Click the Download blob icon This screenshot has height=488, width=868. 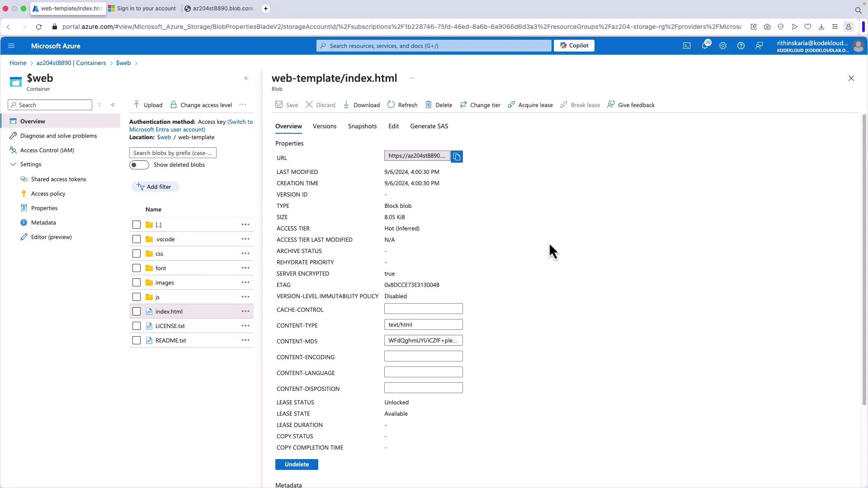[347, 105]
